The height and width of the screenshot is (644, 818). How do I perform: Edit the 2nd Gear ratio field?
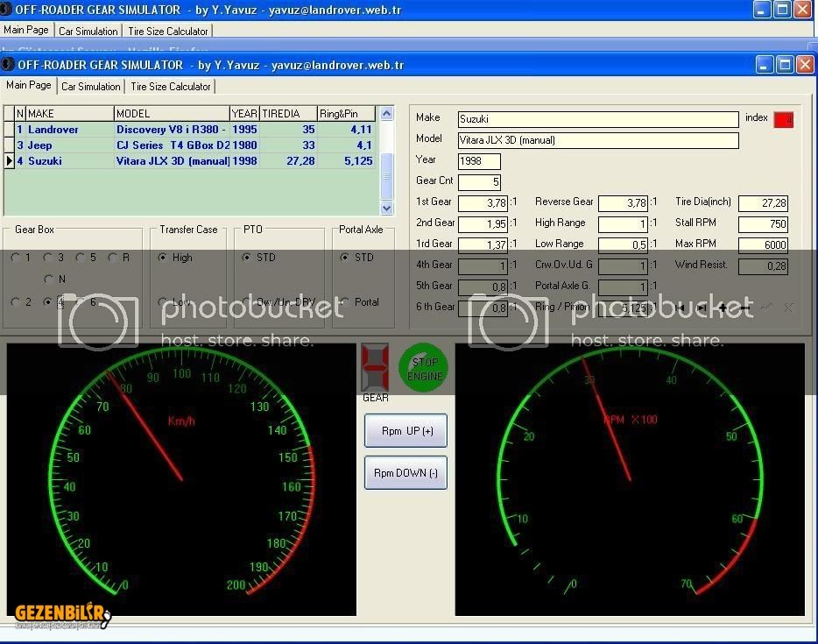point(483,224)
